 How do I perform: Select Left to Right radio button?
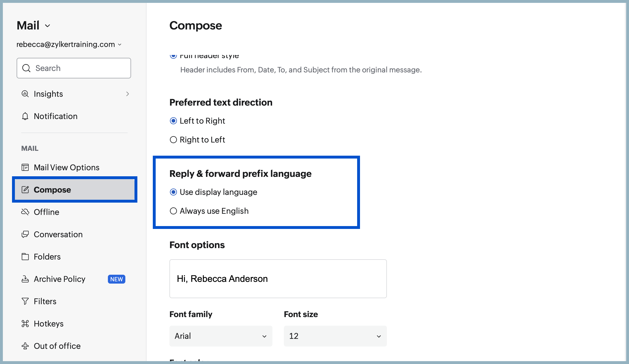173,121
